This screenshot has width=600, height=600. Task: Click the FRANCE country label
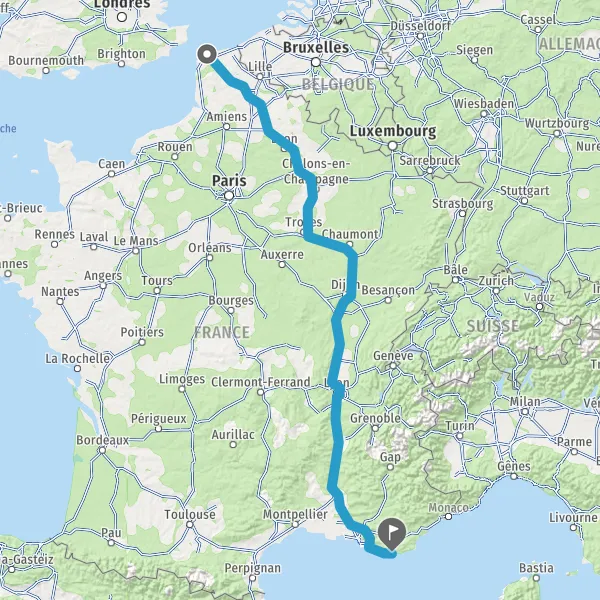coord(222,332)
